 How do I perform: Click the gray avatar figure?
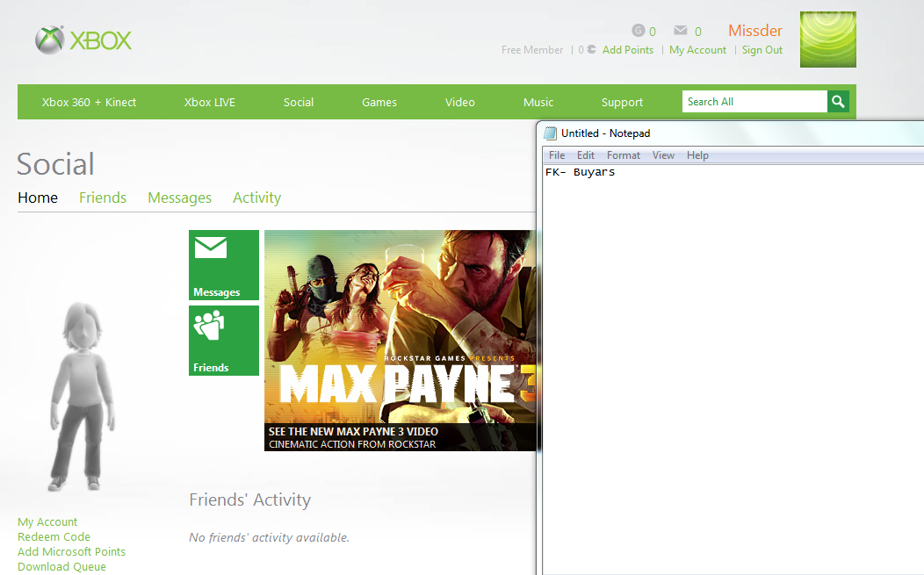[x=82, y=397]
